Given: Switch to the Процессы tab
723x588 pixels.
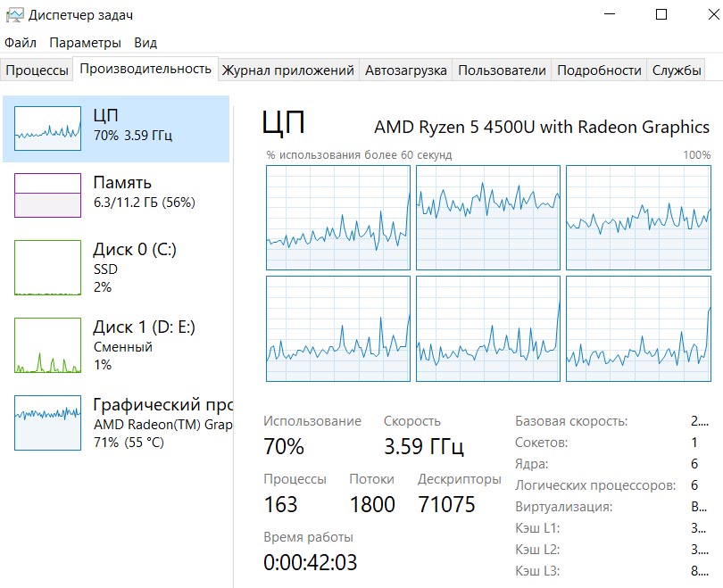Looking at the screenshot, I should coord(37,70).
